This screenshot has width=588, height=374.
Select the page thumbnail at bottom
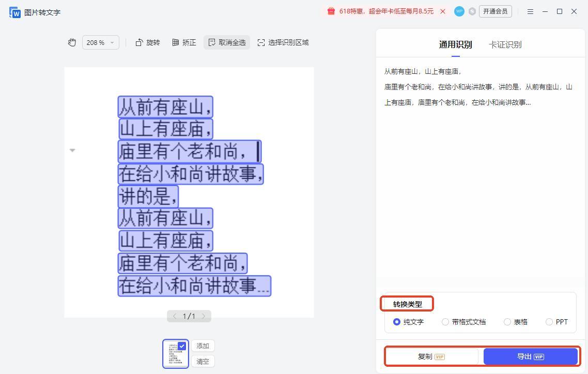pyautogui.click(x=176, y=354)
